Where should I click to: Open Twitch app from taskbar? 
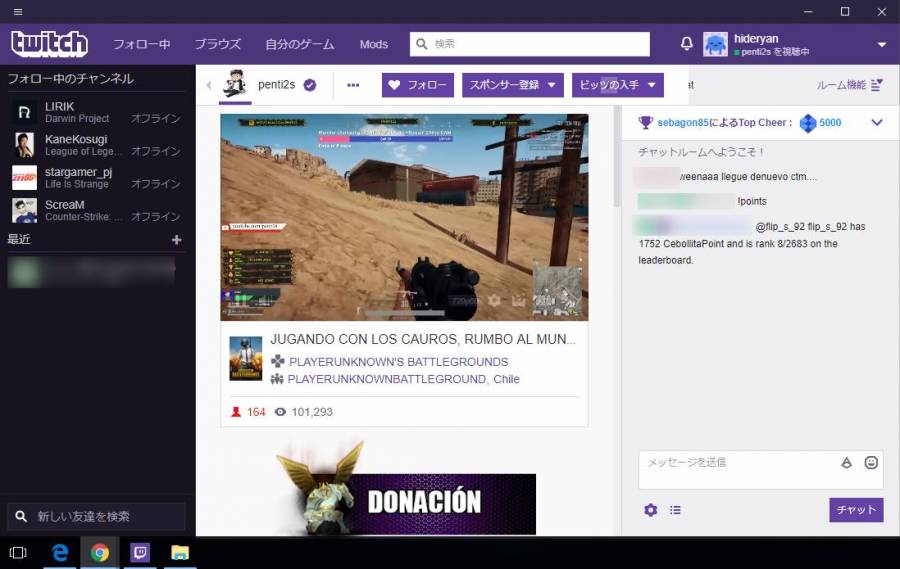pyautogui.click(x=139, y=552)
